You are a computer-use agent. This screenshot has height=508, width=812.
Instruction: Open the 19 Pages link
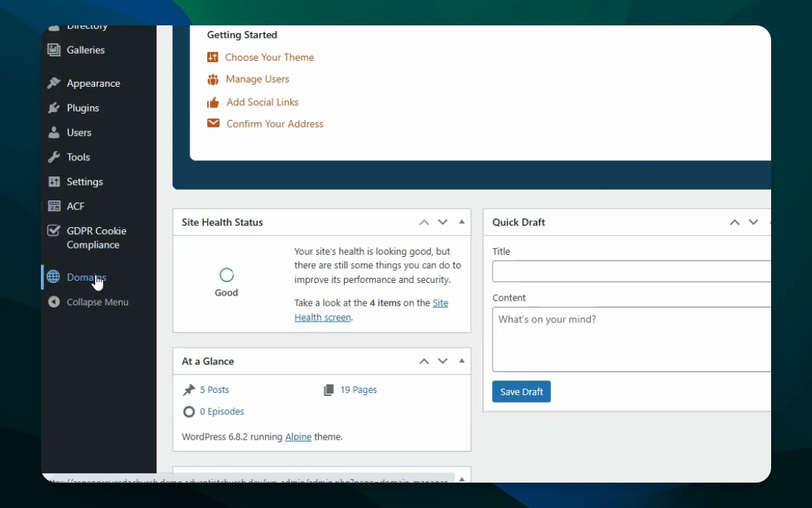[x=358, y=389]
